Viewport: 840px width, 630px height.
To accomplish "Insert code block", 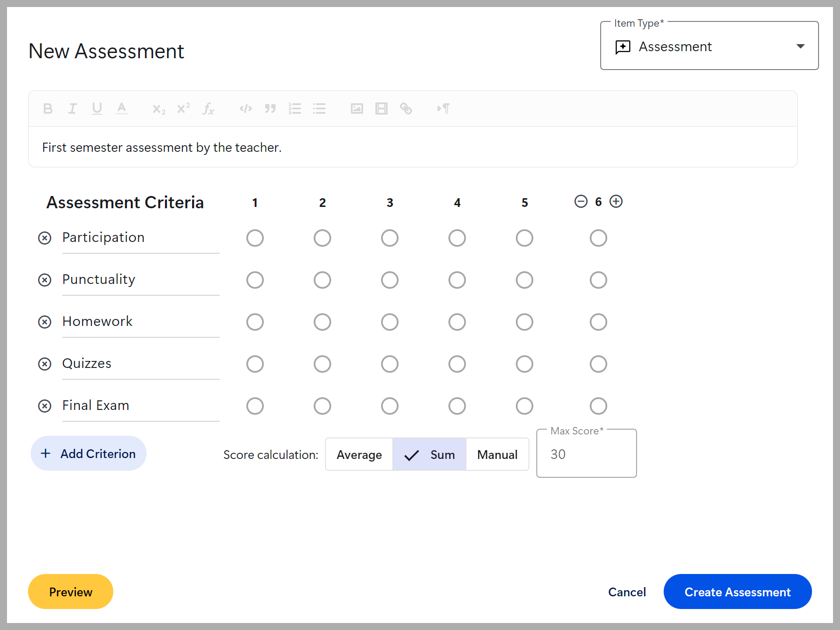I will tap(246, 108).
